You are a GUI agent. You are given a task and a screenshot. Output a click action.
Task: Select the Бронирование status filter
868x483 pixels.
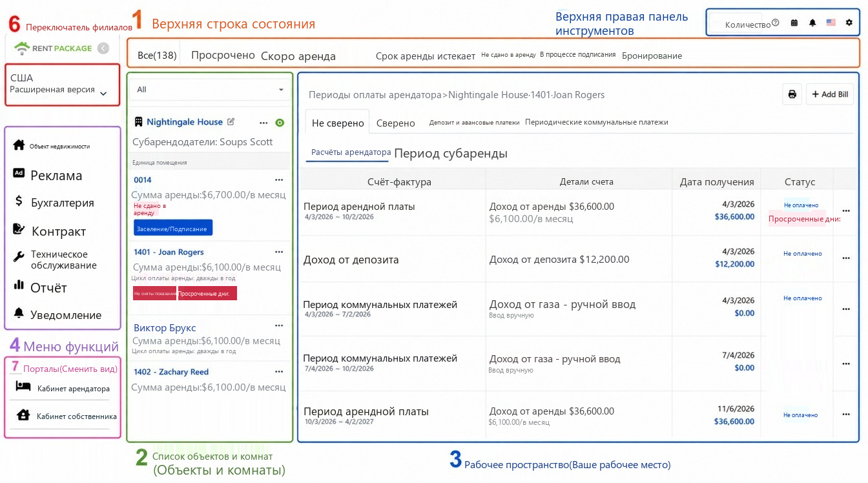click(652, 56)
